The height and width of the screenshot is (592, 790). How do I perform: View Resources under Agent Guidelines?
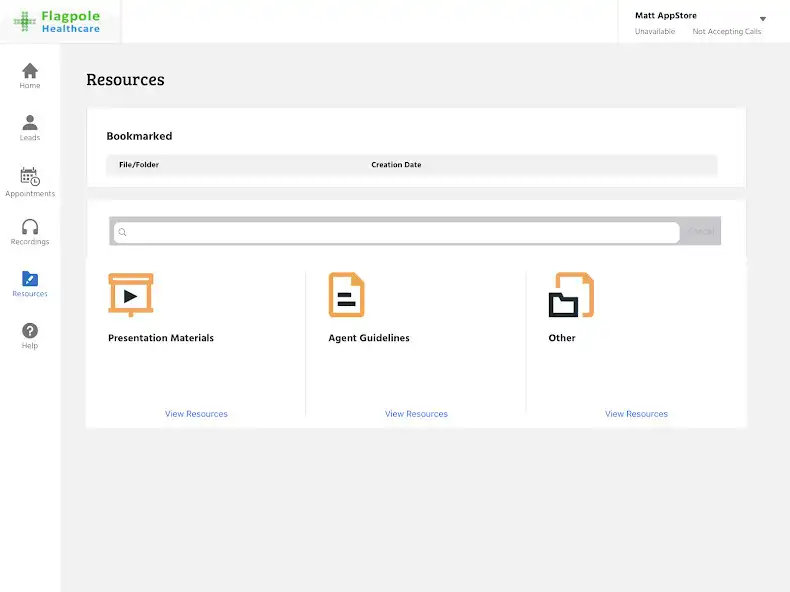click(x=416, y=414)
